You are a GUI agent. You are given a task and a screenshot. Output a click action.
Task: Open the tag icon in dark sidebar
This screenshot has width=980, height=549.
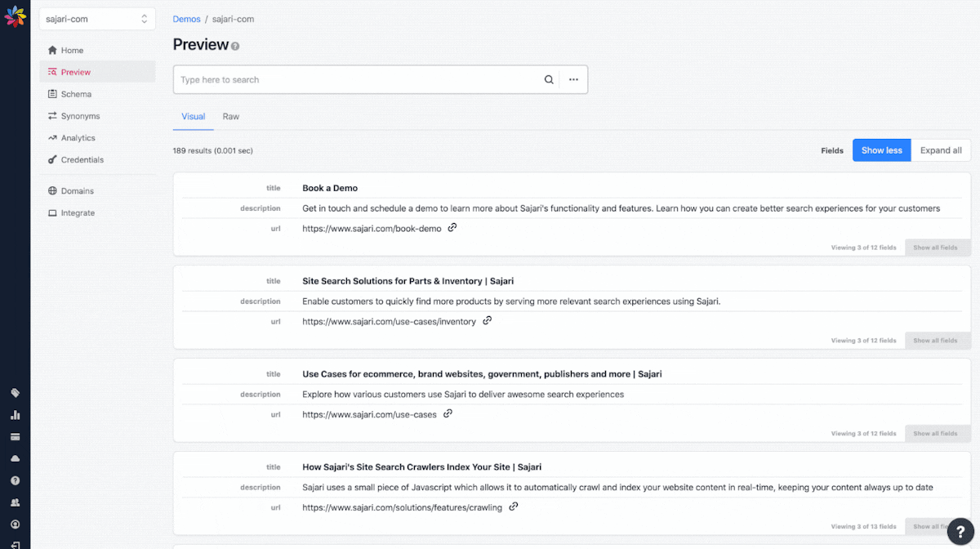pyautogui.click(x=15, y=393)
